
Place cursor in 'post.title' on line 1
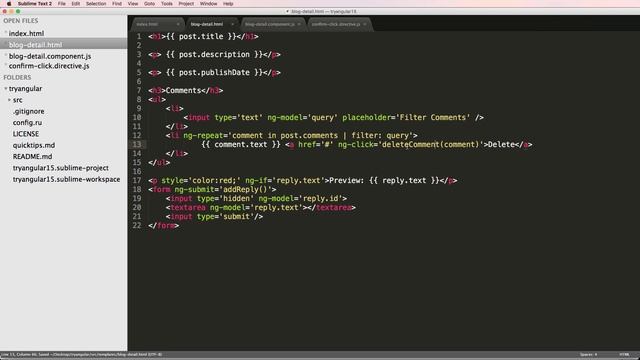point(201,37)
